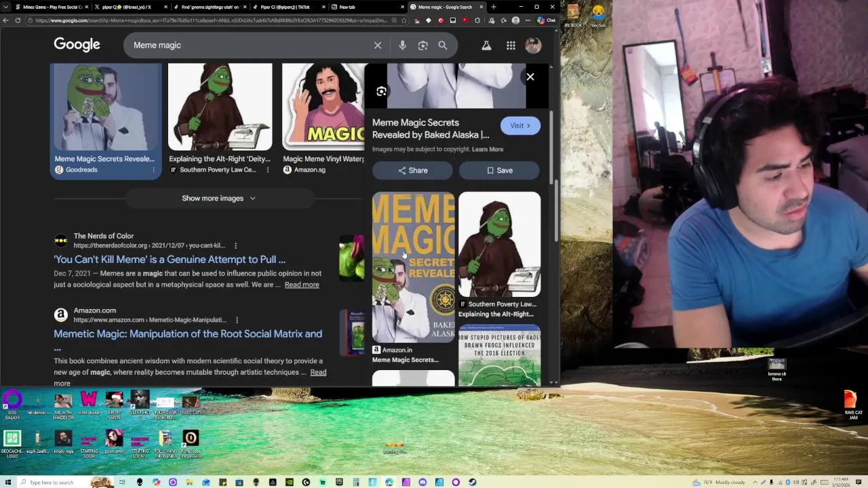
Task: Select the Explaining the Alt-Right Deity thumbnail
Action: tap(220, 107)
